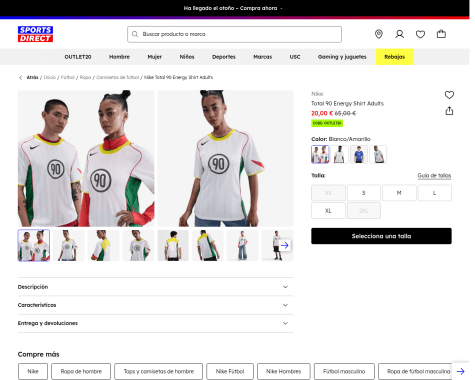Click the green CODE OUTLET20 badge
Viewport: 475px width, 380px height.
[327, 123]
